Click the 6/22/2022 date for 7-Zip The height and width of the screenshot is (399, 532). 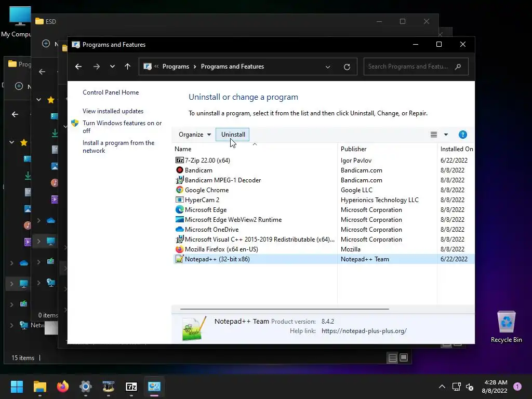point(454,160)
